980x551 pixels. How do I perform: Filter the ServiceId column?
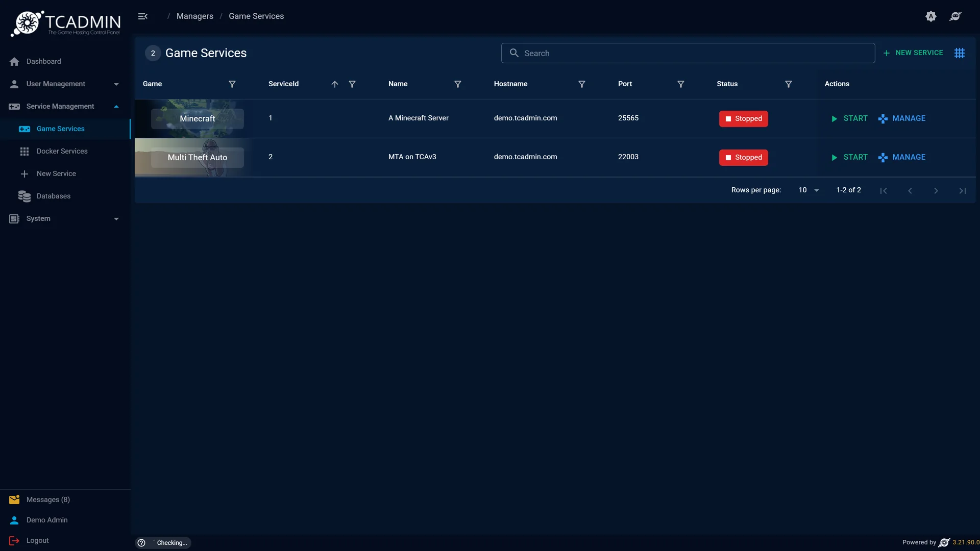click(x=352, y=84)
